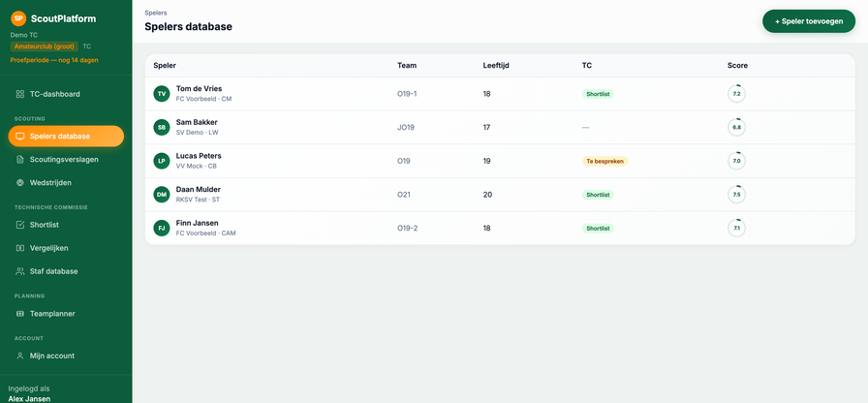Click the LP avatar for Lucas Peters

(162, 161)
